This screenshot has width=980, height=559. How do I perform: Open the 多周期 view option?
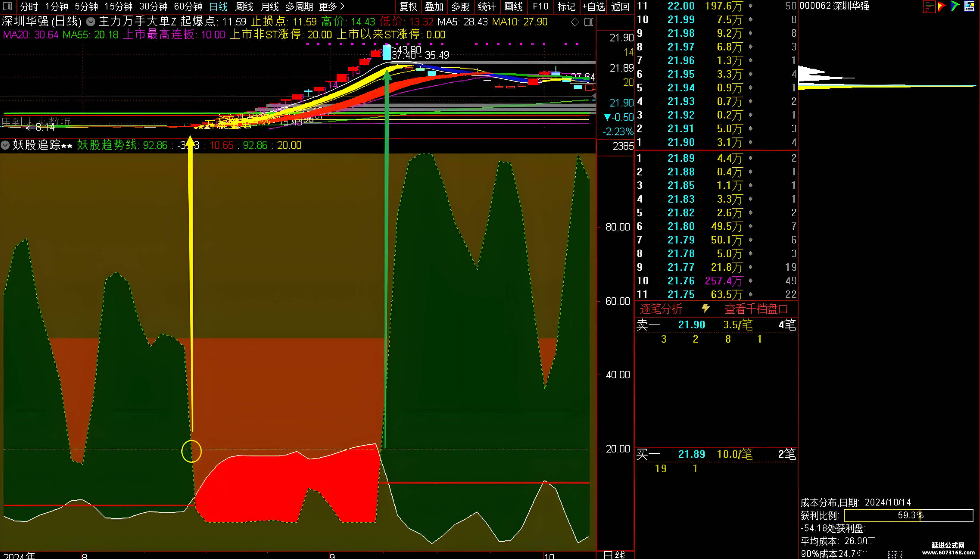(299, 7)
